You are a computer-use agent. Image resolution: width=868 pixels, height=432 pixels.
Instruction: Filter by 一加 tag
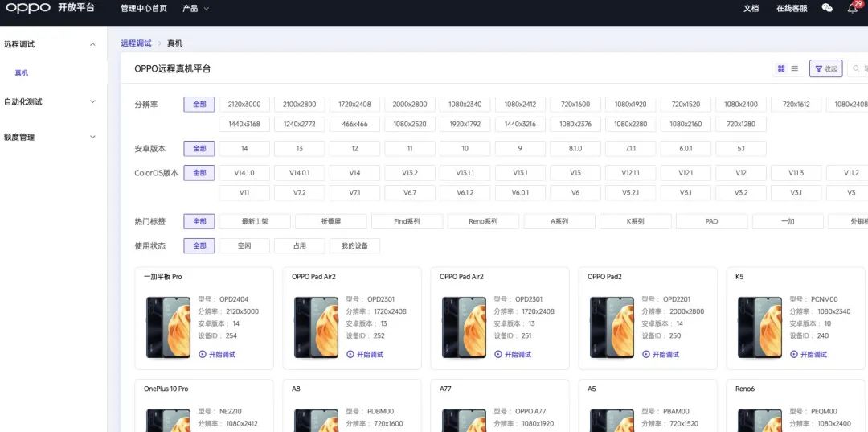click(788, 221)
